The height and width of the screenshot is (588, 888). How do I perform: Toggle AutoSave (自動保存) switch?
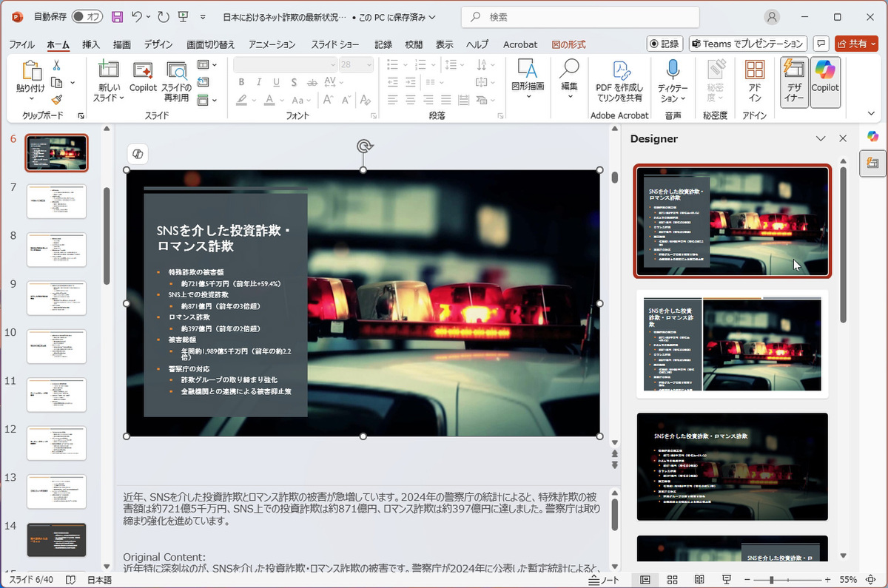tap(89, 16)
